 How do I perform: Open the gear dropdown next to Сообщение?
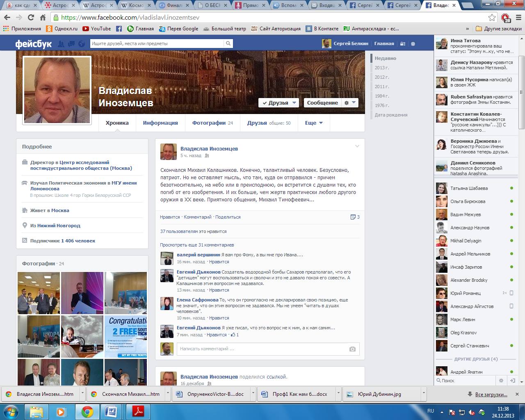[x=350, y=103]
